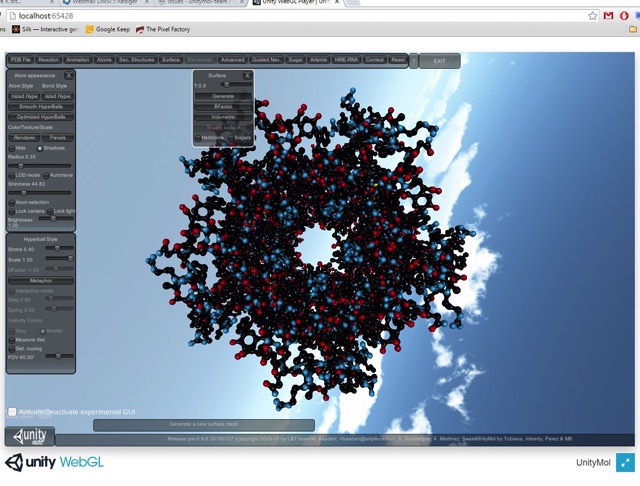Click the bookmark star icon in address bar

[593, 16]
